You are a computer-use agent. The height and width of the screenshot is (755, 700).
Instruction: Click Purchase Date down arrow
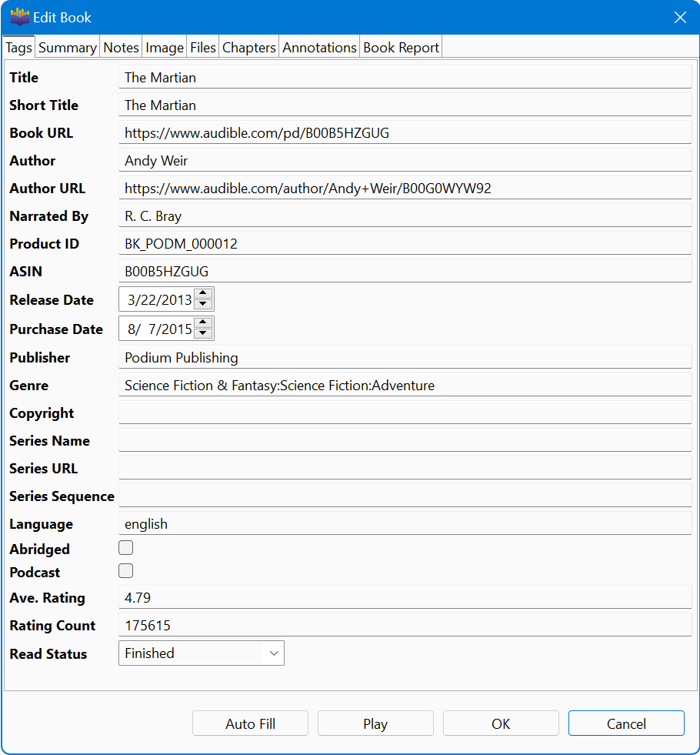[203, 334]
